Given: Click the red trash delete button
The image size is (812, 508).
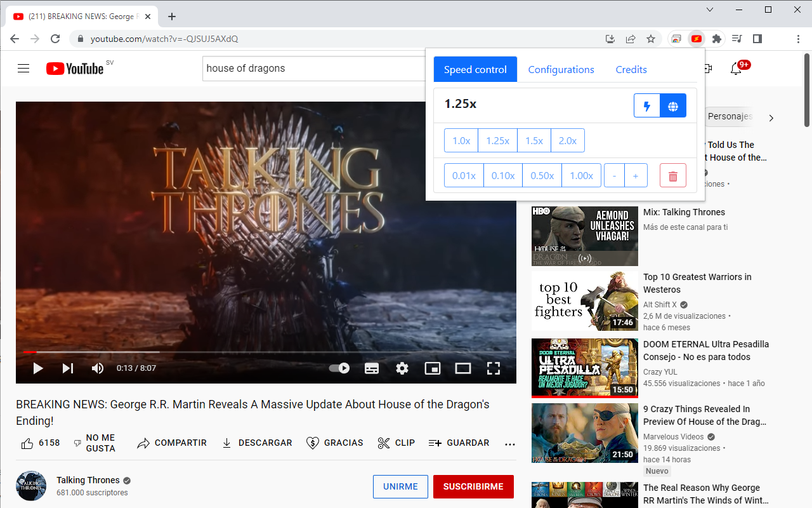Looking at the screenshot, I should [673, 176].
